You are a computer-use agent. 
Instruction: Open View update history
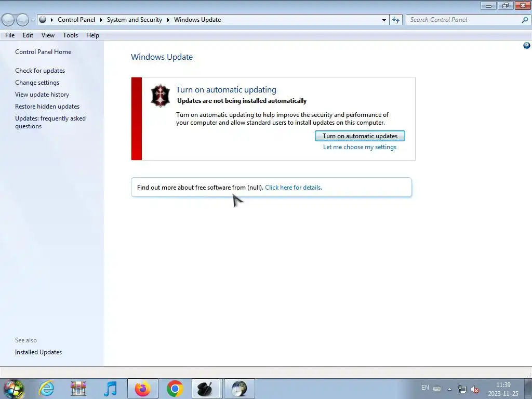click(42, 95)
